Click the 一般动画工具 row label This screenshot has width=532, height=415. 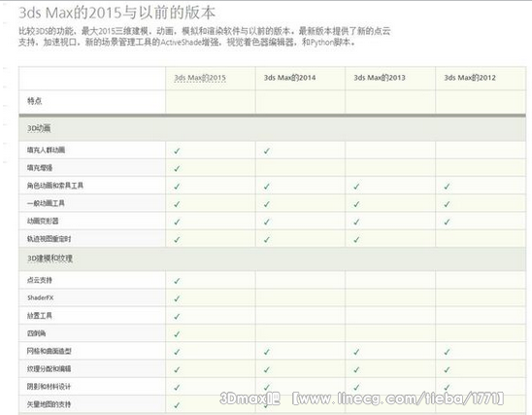click(46, 203)
